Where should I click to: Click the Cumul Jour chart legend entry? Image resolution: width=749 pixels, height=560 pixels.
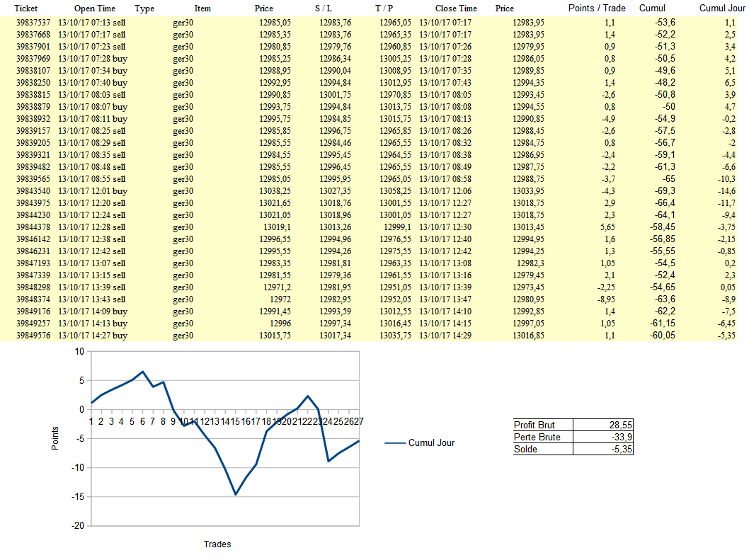coord(419,443)
